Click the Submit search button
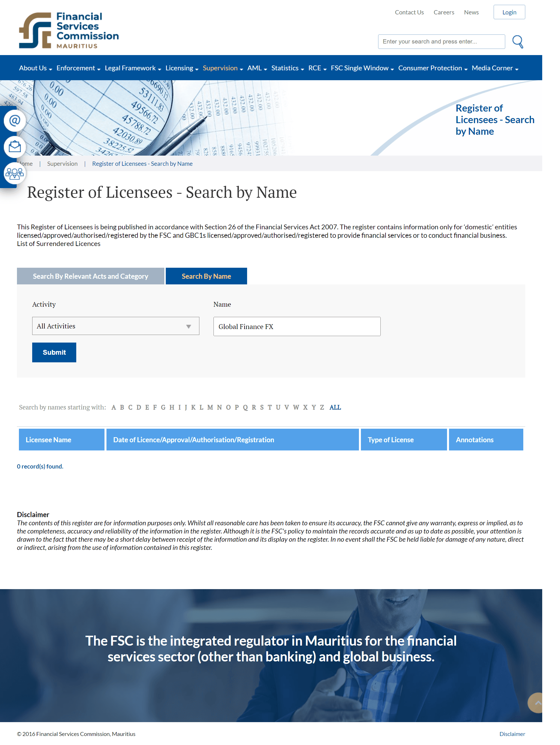This screenshot has height=745, width=560. [x=54, y=352]
